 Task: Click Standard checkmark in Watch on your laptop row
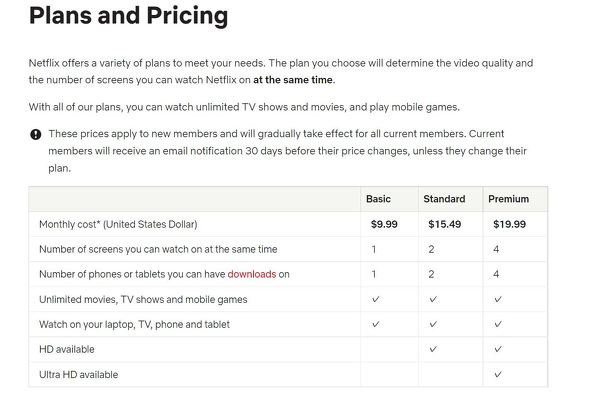[x=433, y=324]
